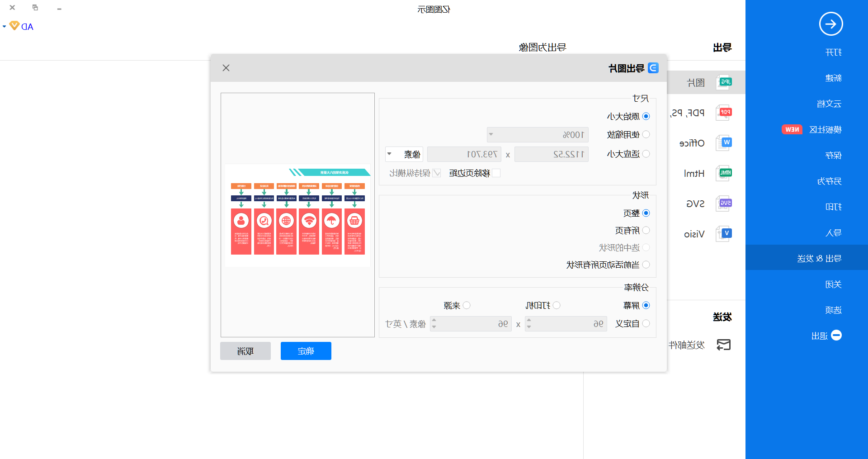Select the 适应大小 radio button
Screen dimensions: 868x459
click(646, 154)
